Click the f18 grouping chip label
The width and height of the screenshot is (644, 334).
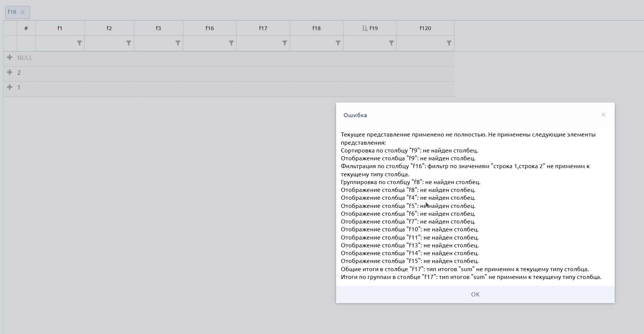click(12, 12)
